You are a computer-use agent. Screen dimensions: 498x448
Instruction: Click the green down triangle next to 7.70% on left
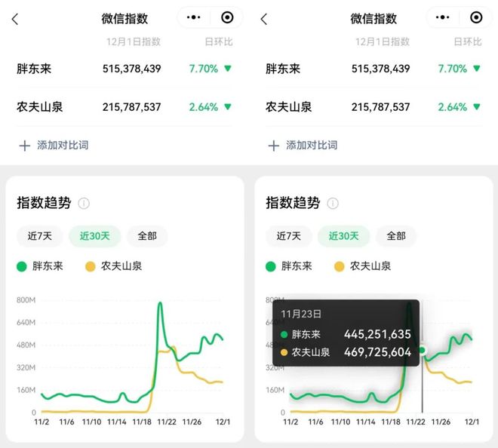(228, 69)
